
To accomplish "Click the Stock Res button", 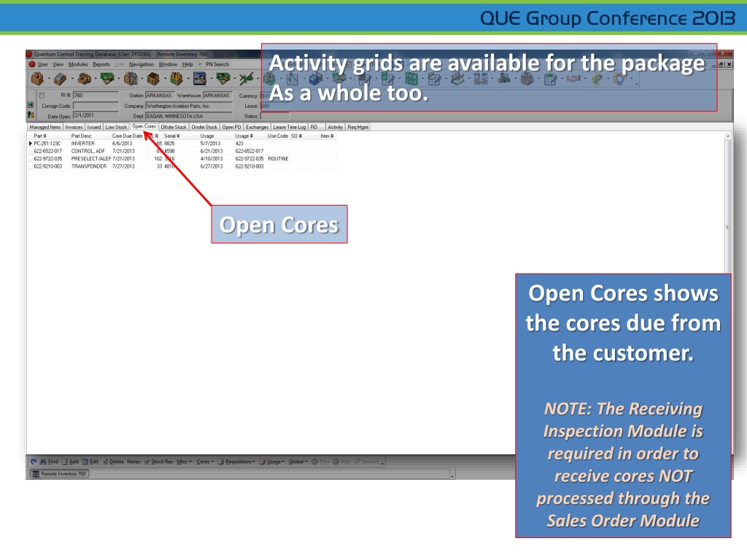I will 158,462.
